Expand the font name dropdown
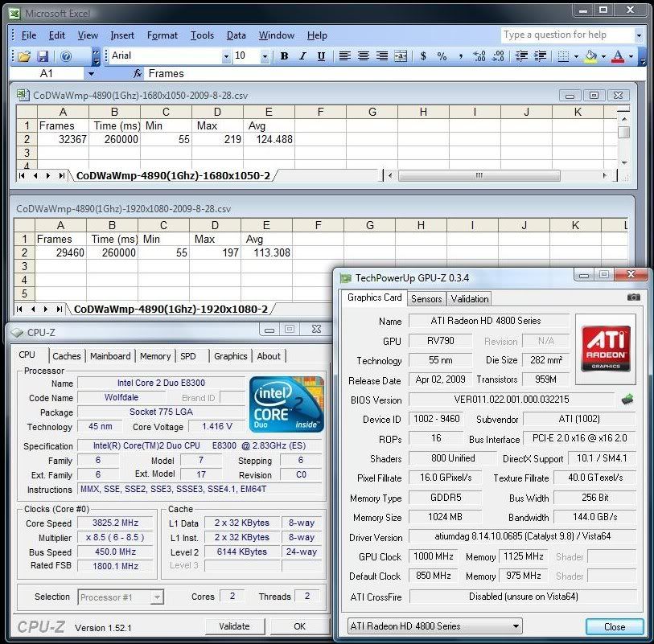 click(226, 56)
